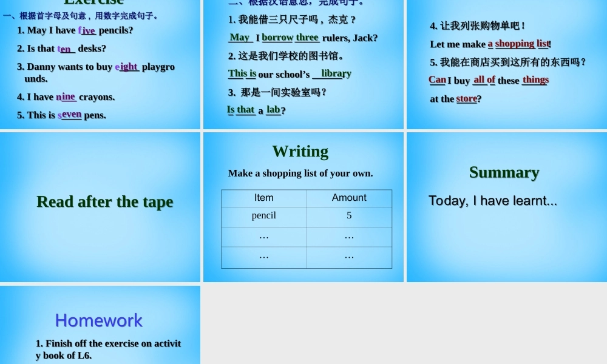This screenshot has height=364, width=607.
Task: Select the "five" answer in sentence 1
Action: tap(87, 30)
